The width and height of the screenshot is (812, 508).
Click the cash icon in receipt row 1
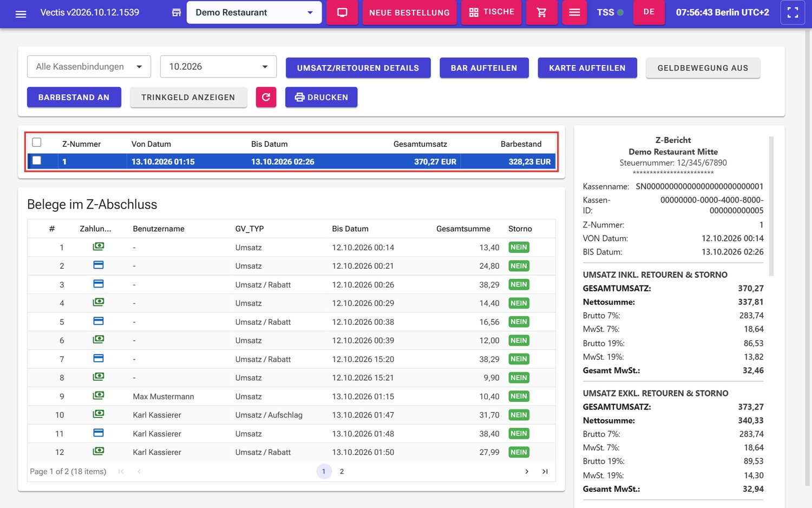tap(99, 246)
